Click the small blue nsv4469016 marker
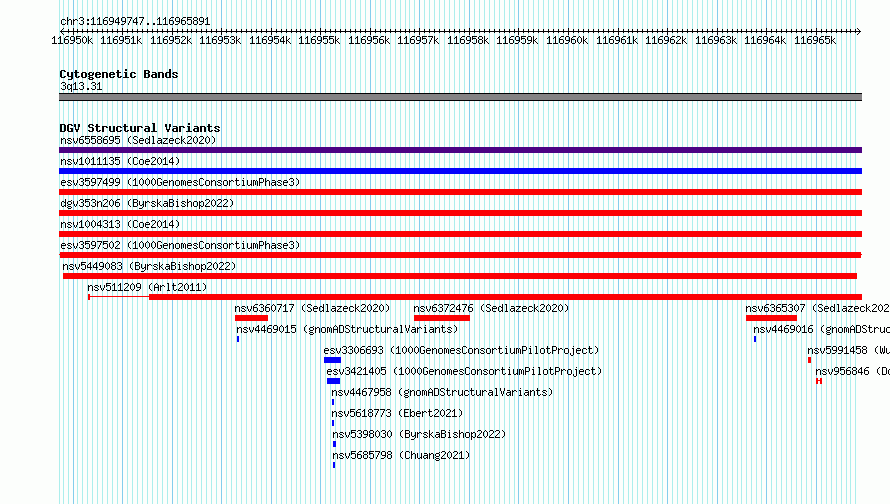 [755, 339]
